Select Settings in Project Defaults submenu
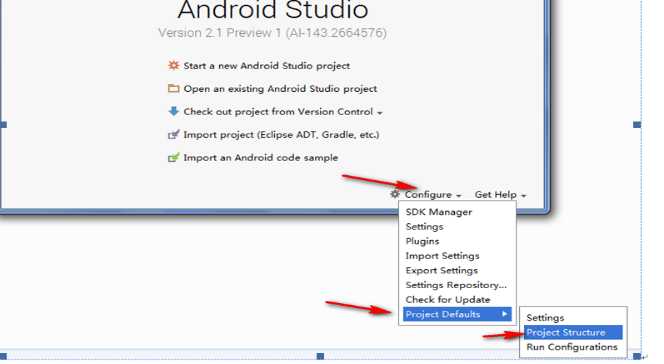This screenshot has height=364, width=664. click(545, 317)
